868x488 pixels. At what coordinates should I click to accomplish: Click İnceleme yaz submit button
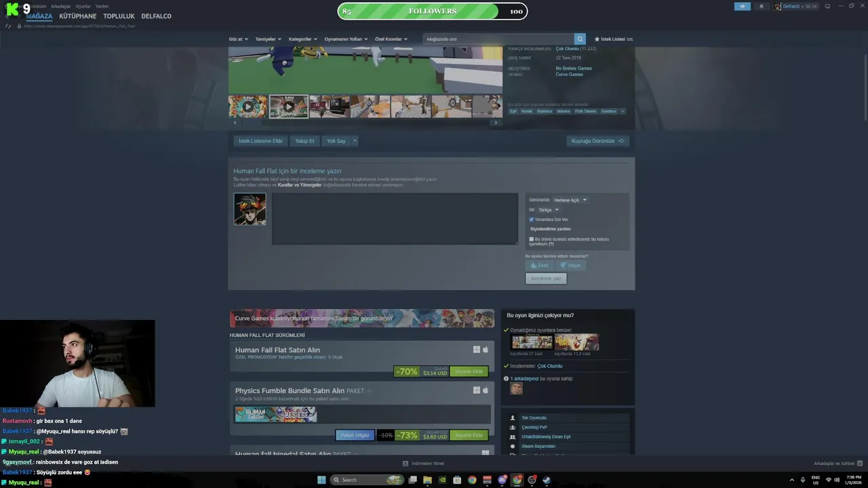tap(546, 279)
